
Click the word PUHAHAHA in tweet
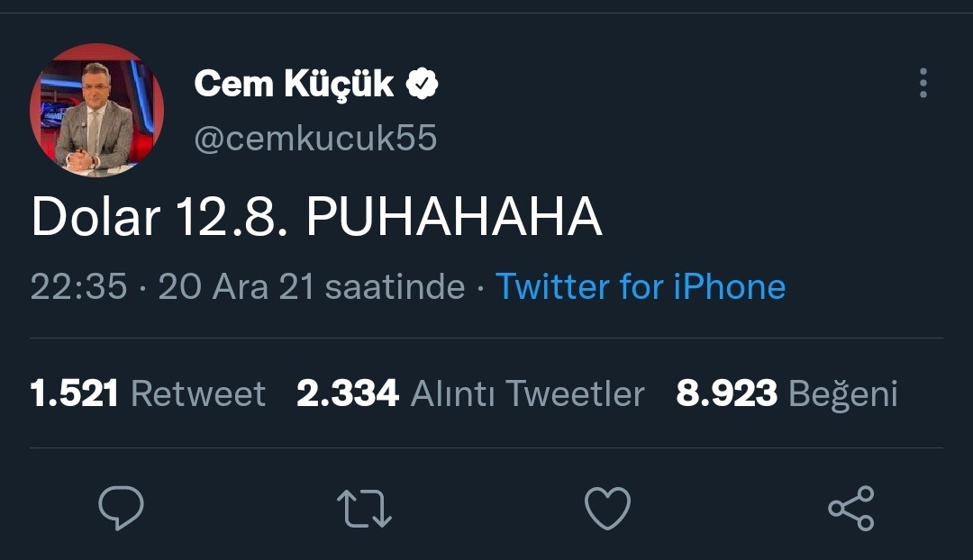(x=454, y=218)
